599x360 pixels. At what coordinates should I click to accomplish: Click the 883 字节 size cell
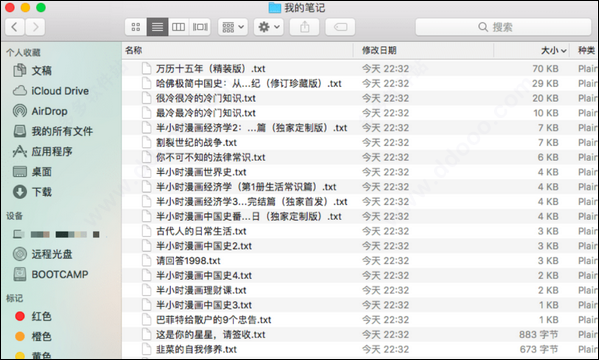(x=538, y=335)
